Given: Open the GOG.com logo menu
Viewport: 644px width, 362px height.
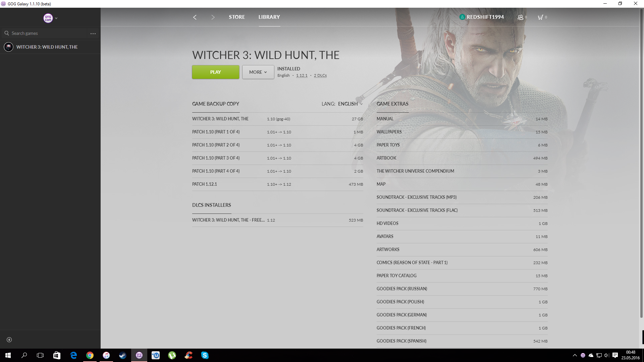Looking at the screenshot, I should click(x=48, y=18).
